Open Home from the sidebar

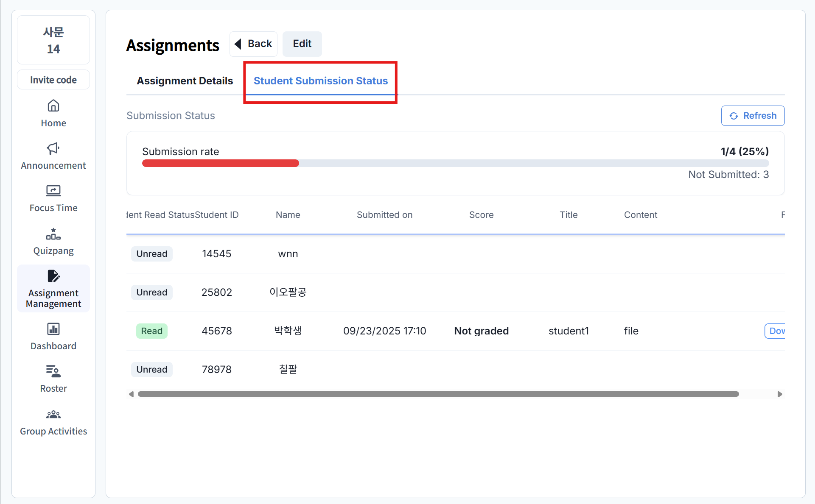coord(53,113)
